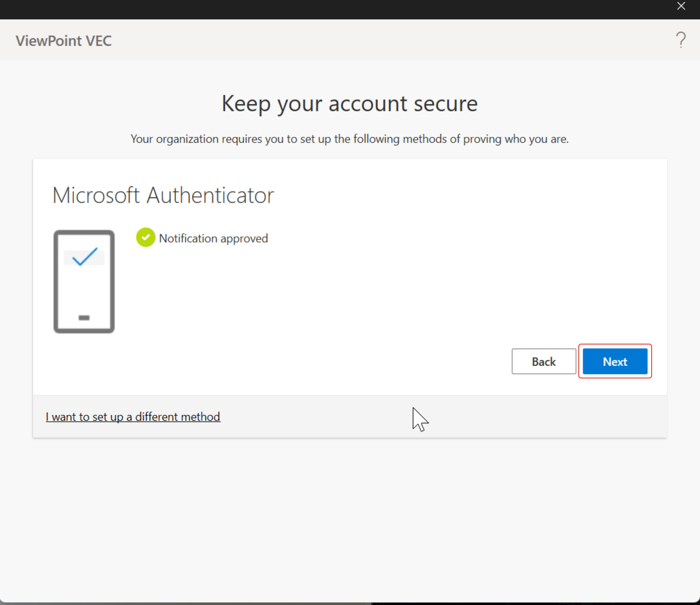Click the dark title bar of the window
This screenshot has height=605, width=700.
click(x=338, y=9)
